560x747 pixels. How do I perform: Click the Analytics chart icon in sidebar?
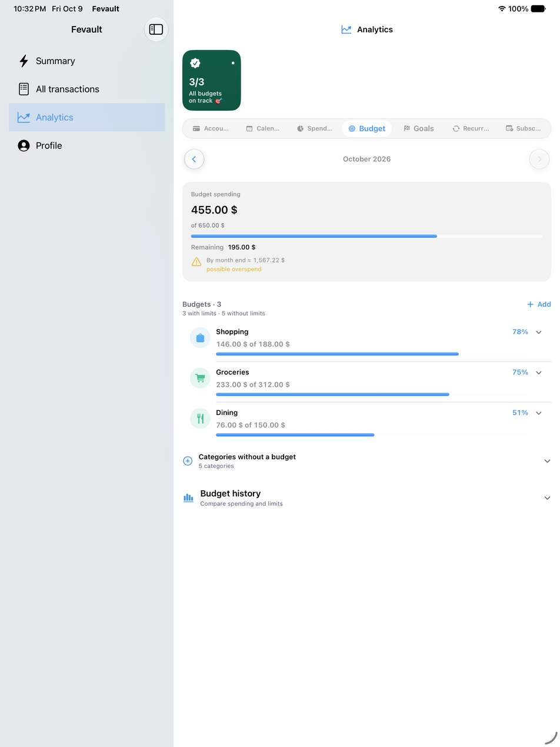(x=24, y=118)
